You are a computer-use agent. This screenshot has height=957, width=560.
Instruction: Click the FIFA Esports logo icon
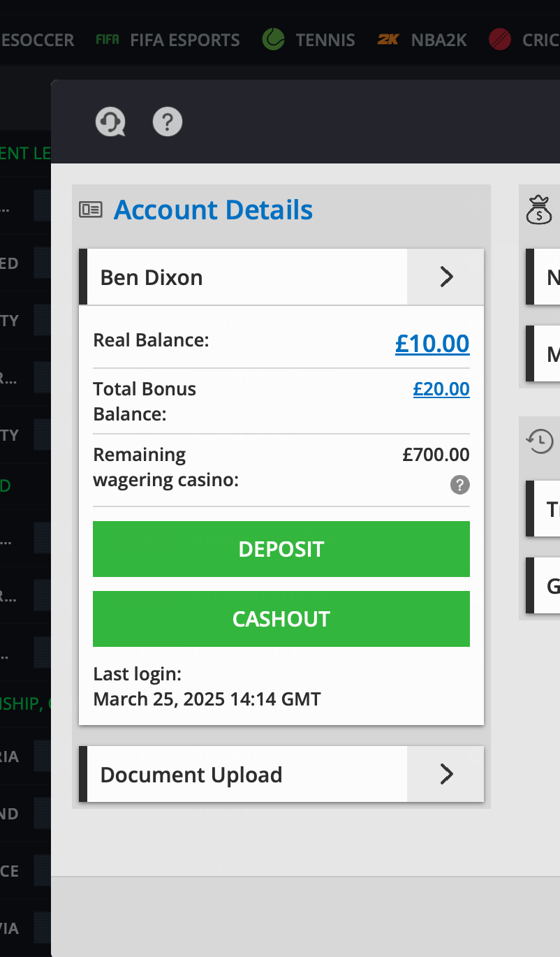pos(108,40)
